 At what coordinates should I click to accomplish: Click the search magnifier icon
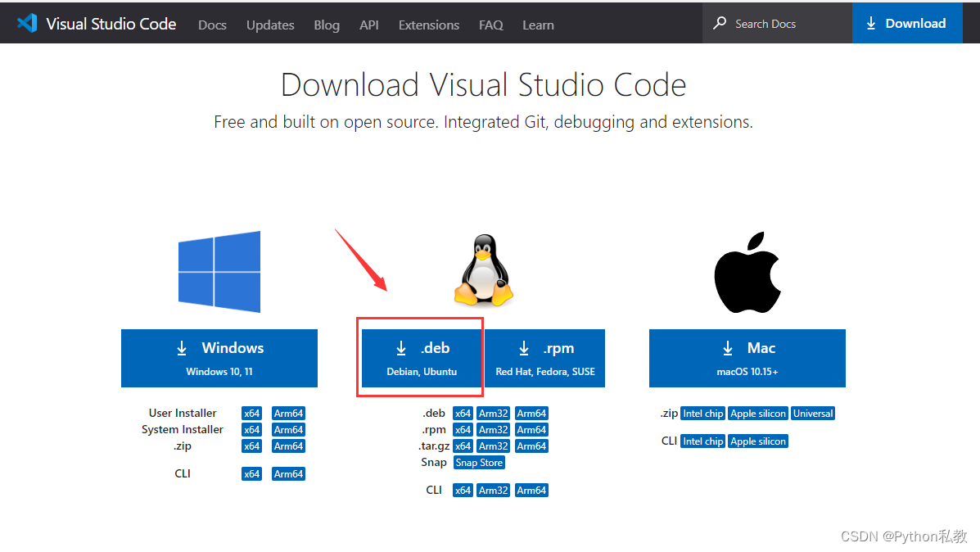pos(720,23)
